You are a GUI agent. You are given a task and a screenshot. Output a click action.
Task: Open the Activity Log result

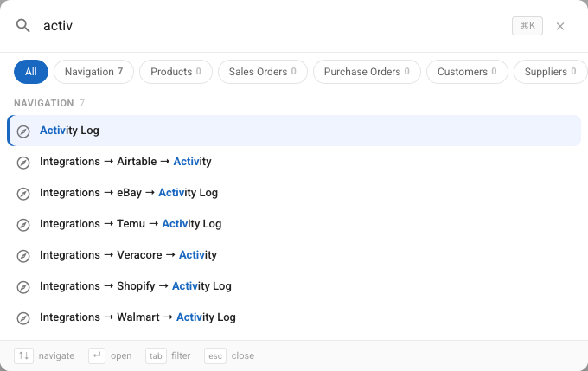tap(294, 131)
